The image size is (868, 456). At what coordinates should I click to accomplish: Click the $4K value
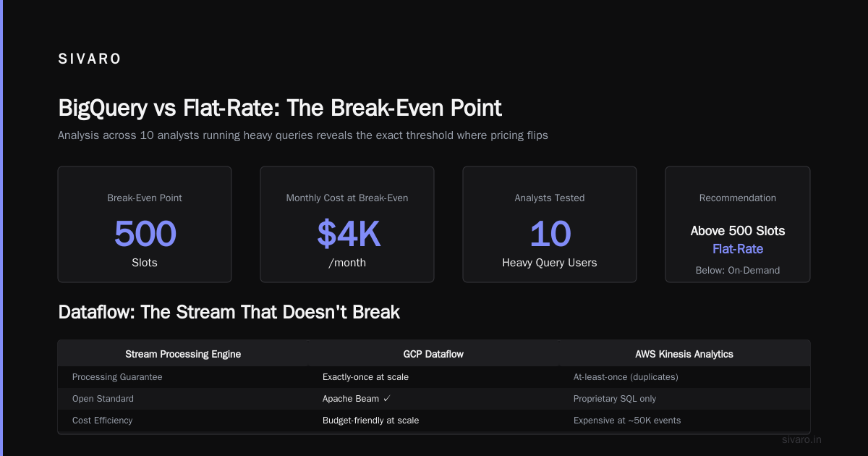(348, 234)
